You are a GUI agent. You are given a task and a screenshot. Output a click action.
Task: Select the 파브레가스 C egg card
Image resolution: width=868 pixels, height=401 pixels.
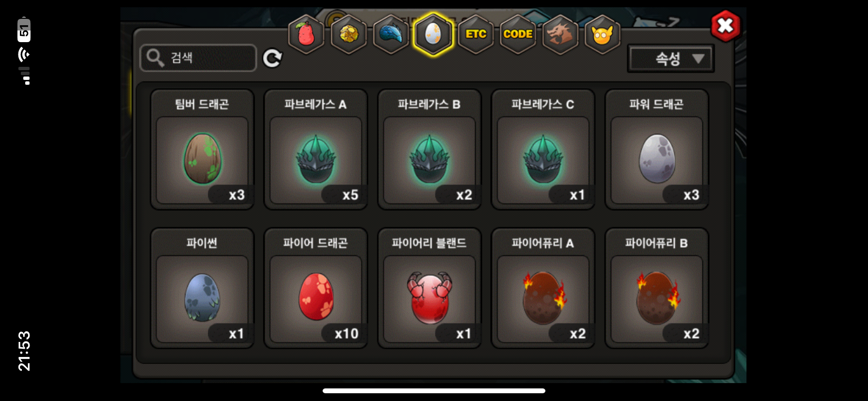(543, 149)
